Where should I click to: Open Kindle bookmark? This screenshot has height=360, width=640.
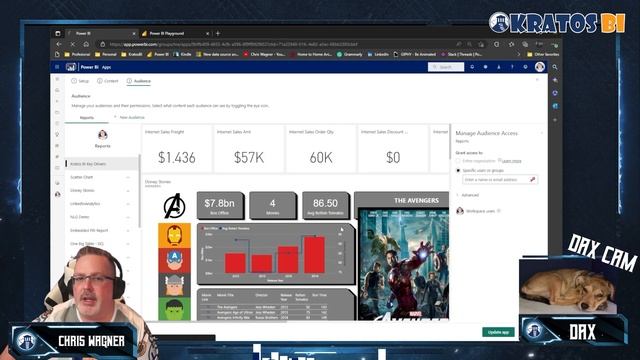pos(182,54)
